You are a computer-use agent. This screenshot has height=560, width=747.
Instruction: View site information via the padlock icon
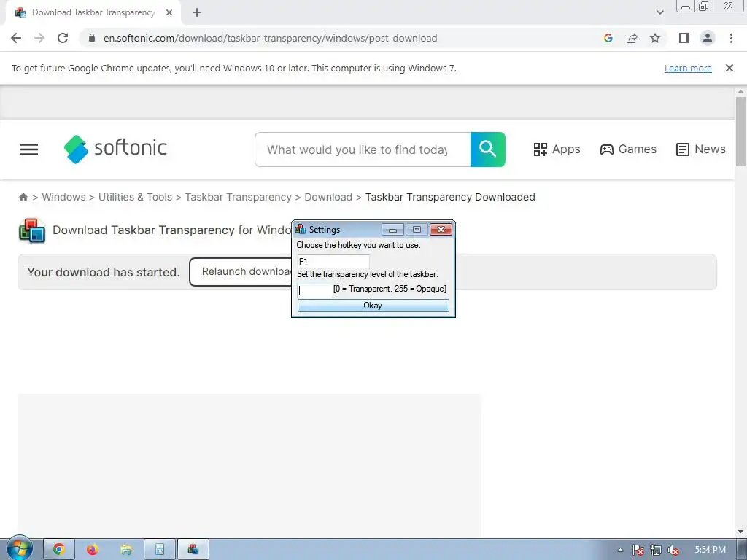point(92,38)
